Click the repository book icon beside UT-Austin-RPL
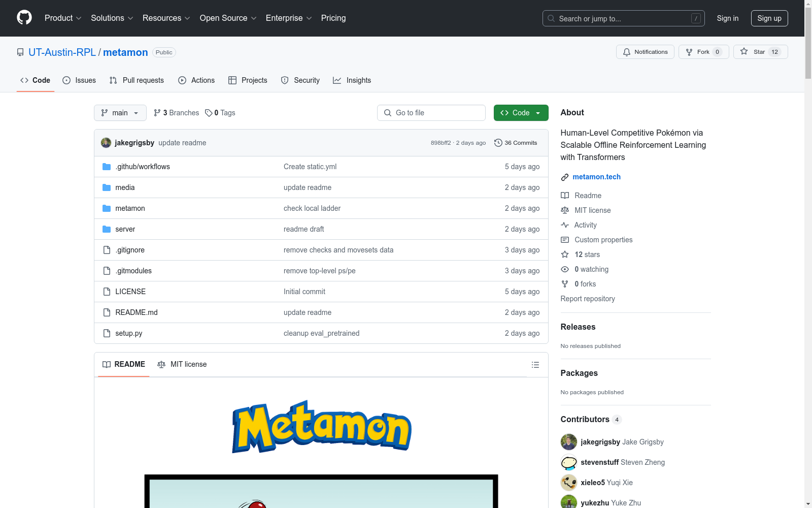 [x=20, y=52]
